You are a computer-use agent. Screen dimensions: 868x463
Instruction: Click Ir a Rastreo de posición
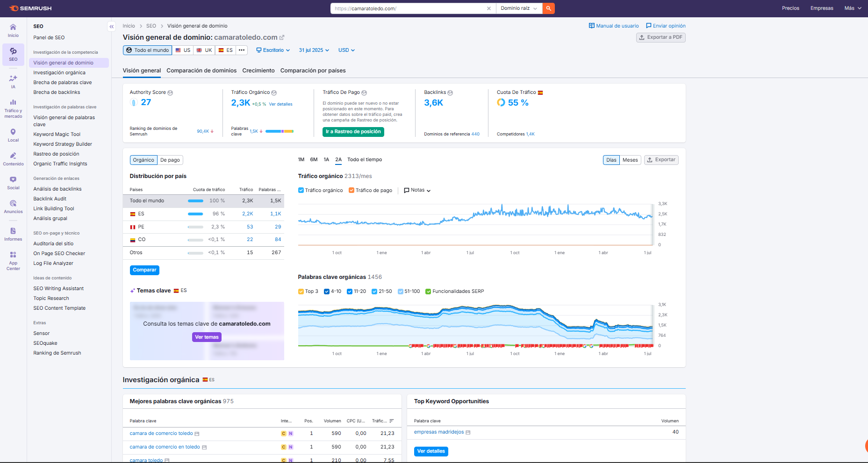point(353,132)
